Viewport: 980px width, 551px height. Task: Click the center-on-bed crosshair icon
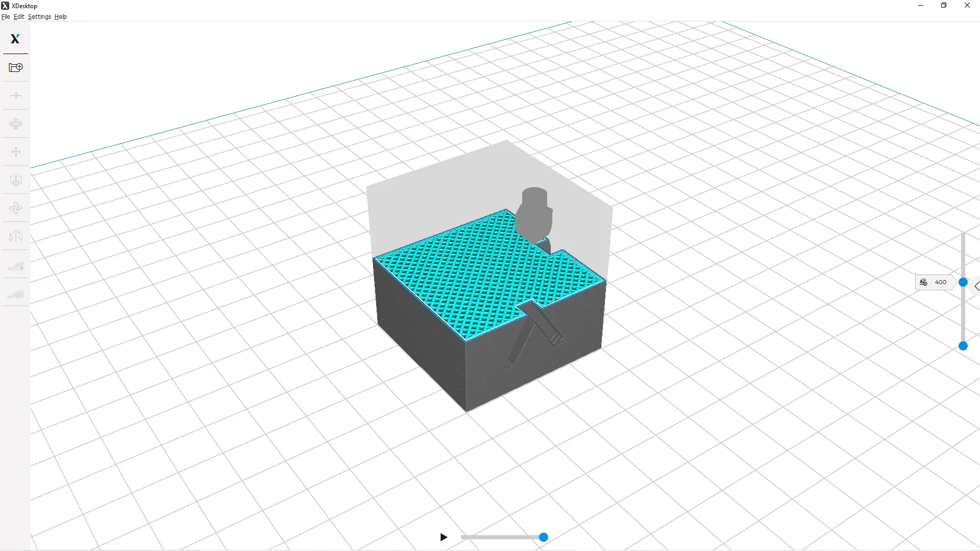pyautogui.click(x=15, y=95)
